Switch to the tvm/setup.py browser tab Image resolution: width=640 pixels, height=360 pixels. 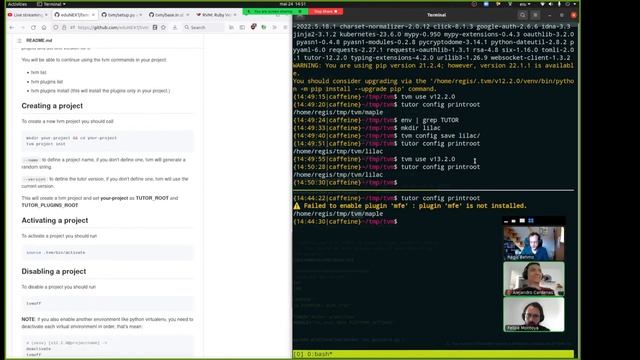coord(122,15)
